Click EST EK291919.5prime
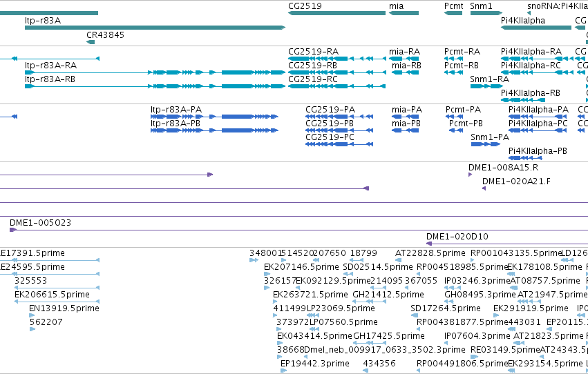 (x=496, y=315)
